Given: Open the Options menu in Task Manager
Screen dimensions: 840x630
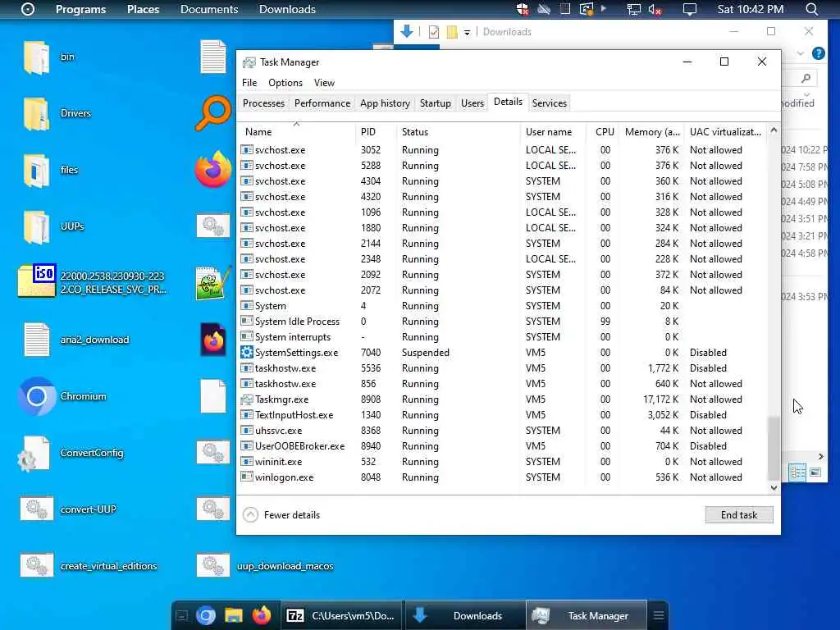Looking at the screenshot, I should 285,83.
